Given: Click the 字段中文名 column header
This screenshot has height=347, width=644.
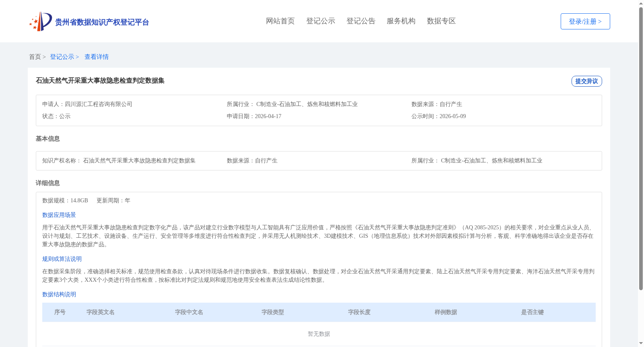Looking at the screenshot, I should click(x=189, y=312).
